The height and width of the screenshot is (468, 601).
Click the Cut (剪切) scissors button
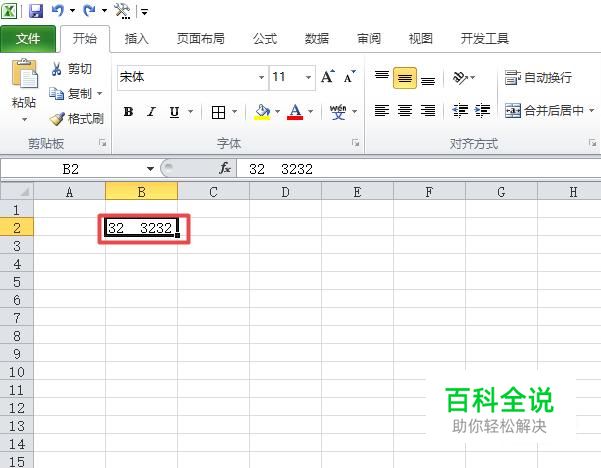click(x=71, y=69)
